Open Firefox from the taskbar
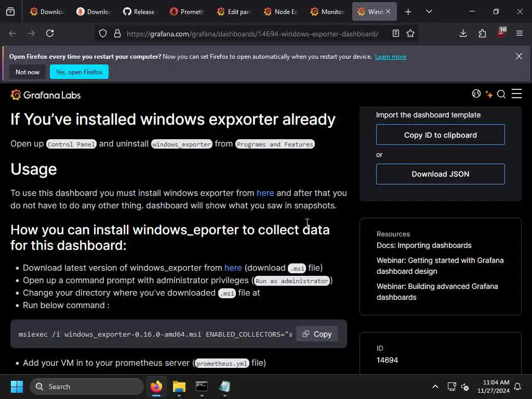Image resolution: width=532 pixels, height=399 pixels. pyautogui.click(x=156, y=387)
